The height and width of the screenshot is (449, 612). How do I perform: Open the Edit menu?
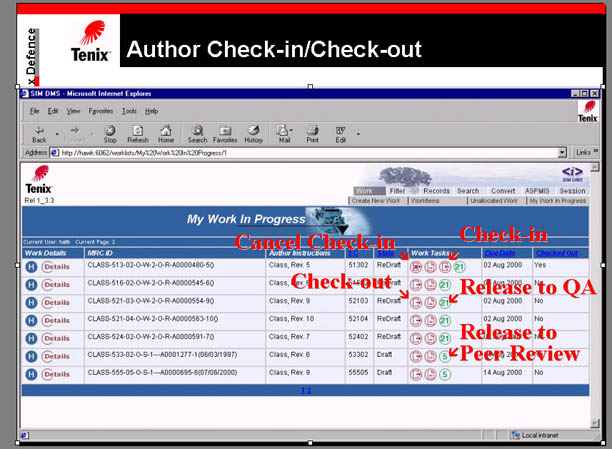(53, 111)
